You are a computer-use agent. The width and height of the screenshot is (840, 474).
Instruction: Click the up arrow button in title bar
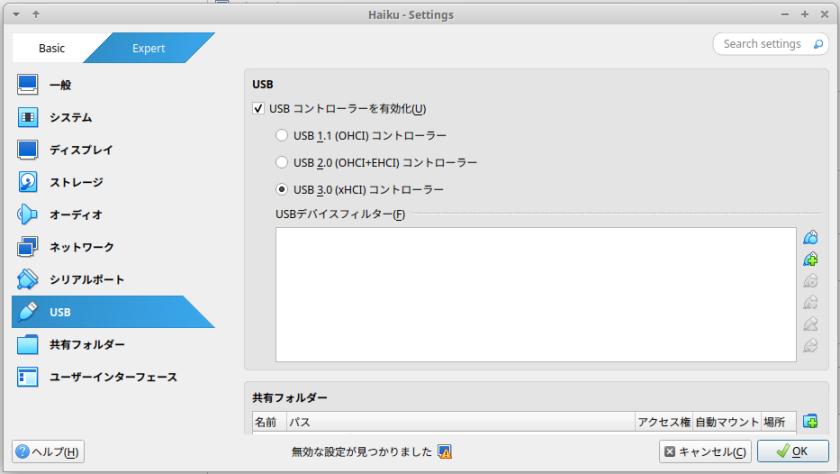pyautogui.click(x=36, y=14)
